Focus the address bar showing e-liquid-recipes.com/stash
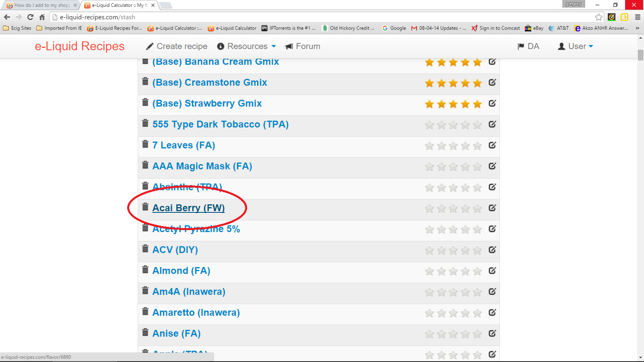Viewport: 644px width, 362px height. 322,17
